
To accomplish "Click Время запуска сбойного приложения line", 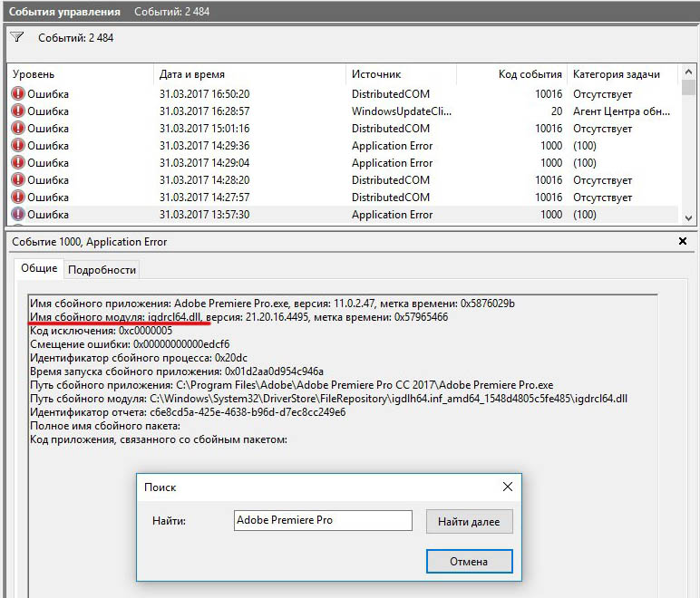I will tap(177, 371).
